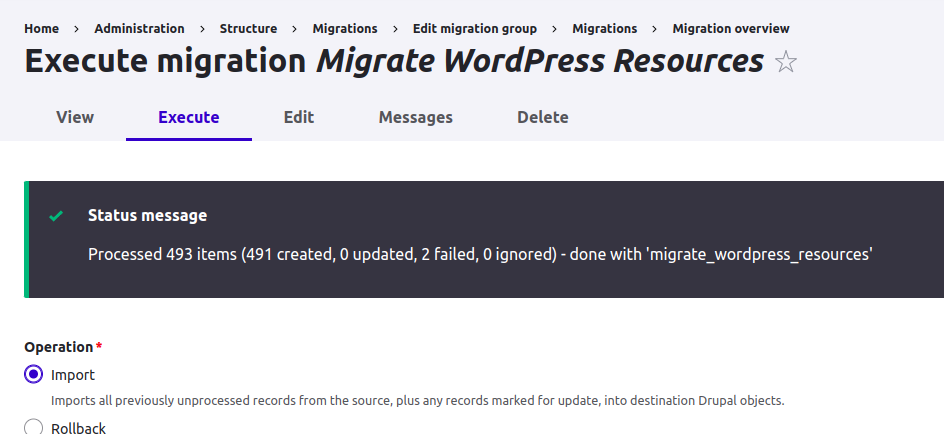This screenshot has width=944, height=434.
Task: Select the Import operation radio button
Action: (x=34, y=374)
